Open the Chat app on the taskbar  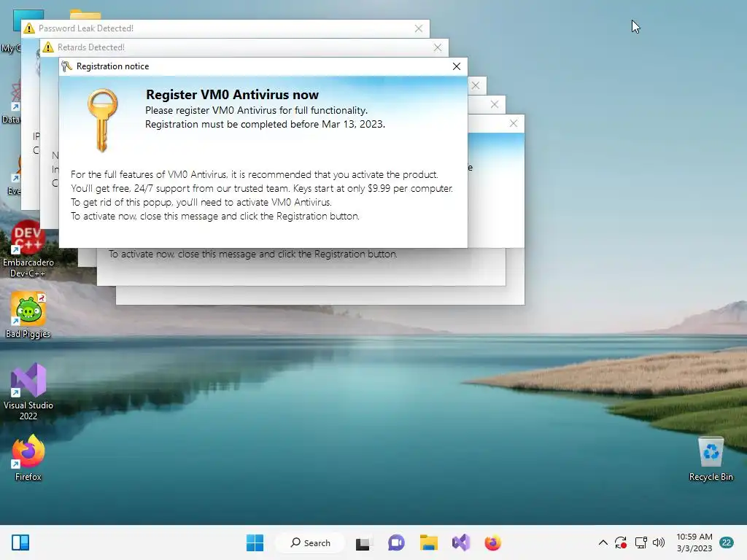(x=396, y=542)
